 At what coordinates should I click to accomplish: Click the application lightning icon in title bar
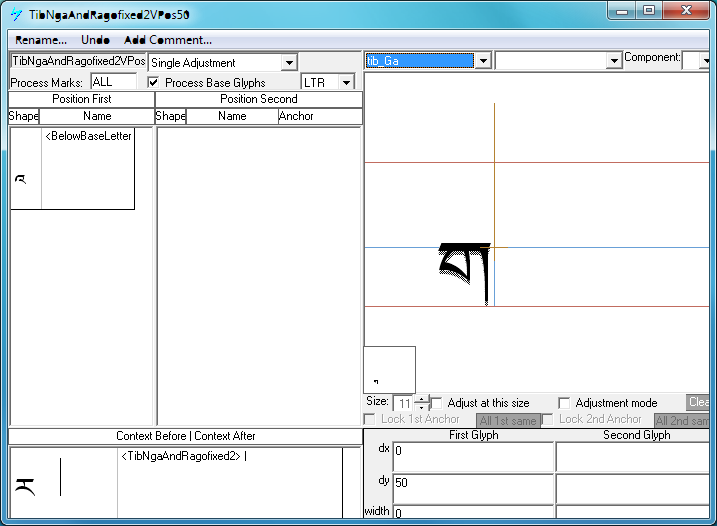[16, 14]
